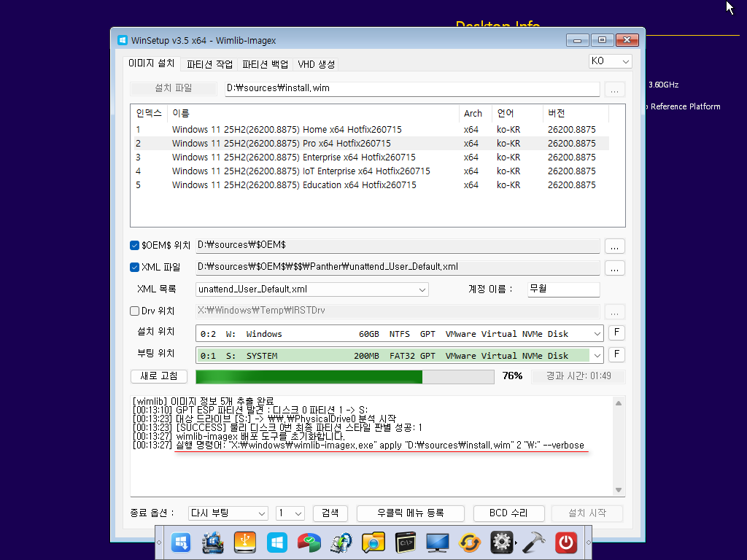Click the right diamond handle of dock

coord(589,542)
